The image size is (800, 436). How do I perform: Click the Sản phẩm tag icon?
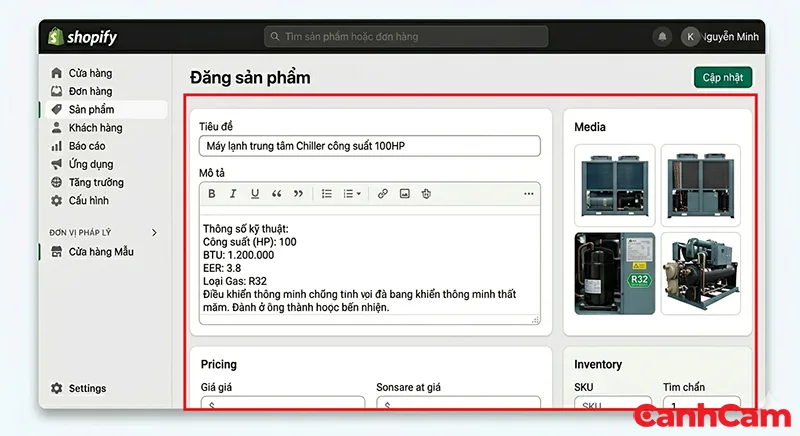coord(57,109)
